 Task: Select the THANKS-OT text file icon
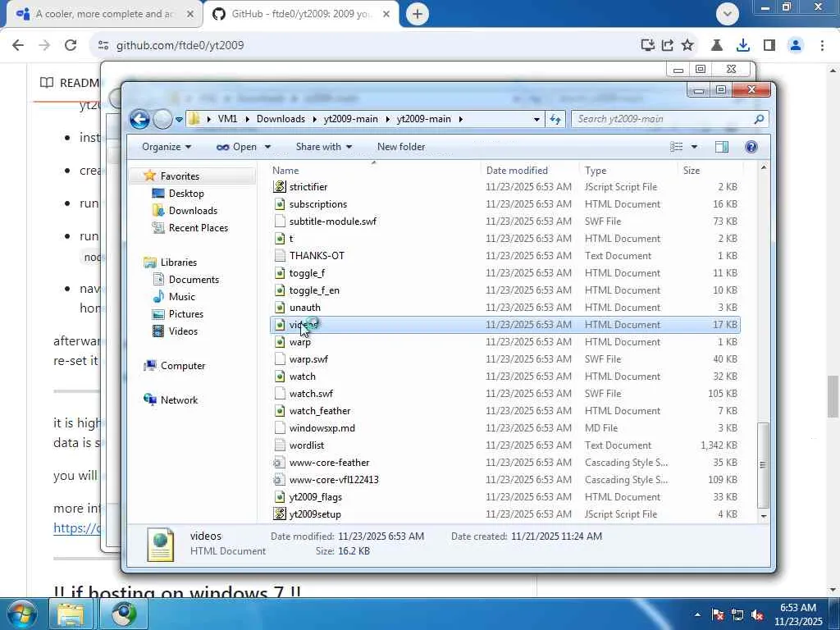click(x=279, y=256)
